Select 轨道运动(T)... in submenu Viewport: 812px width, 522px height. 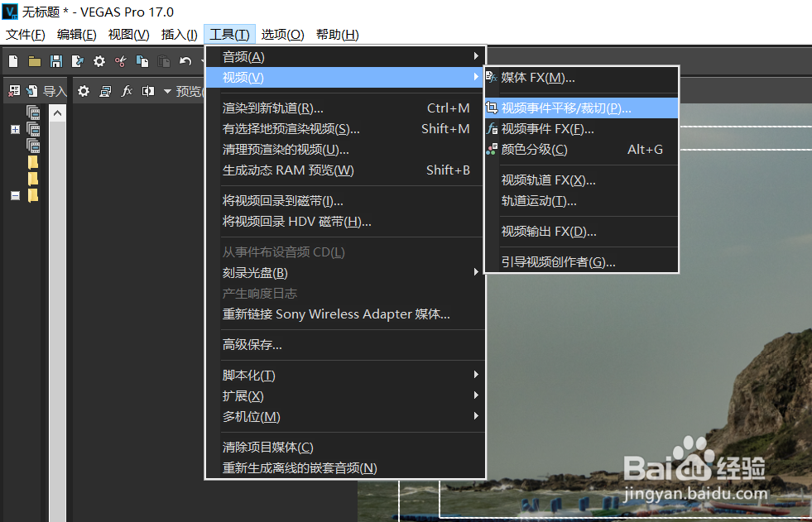point(581,201)
